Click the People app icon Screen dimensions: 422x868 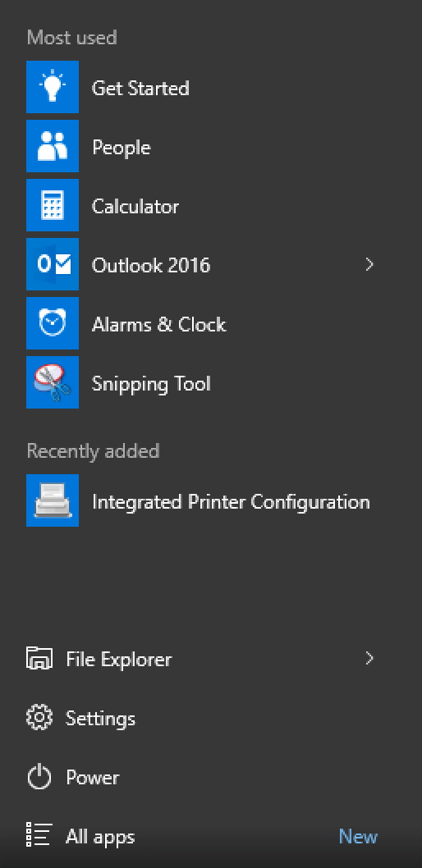point(53,146)
